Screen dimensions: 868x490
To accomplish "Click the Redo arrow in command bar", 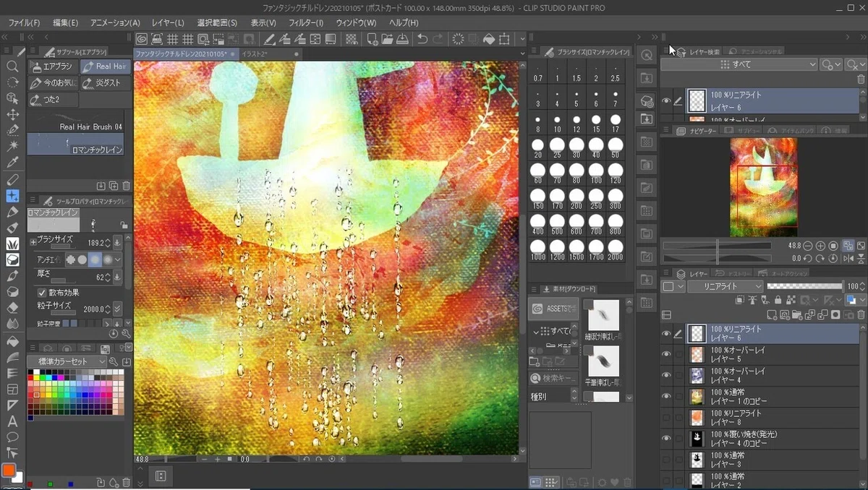I will 438,39.
